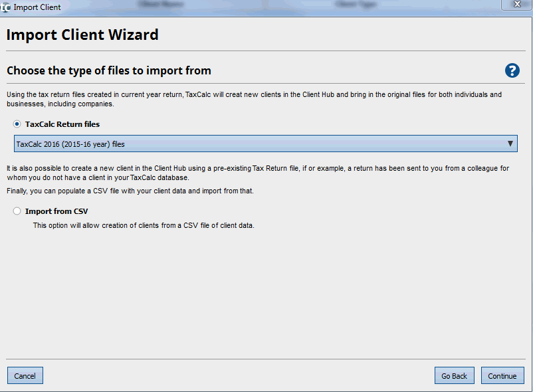
Task: Click 'Choose the type of files' heading
Action: point(109,70)
